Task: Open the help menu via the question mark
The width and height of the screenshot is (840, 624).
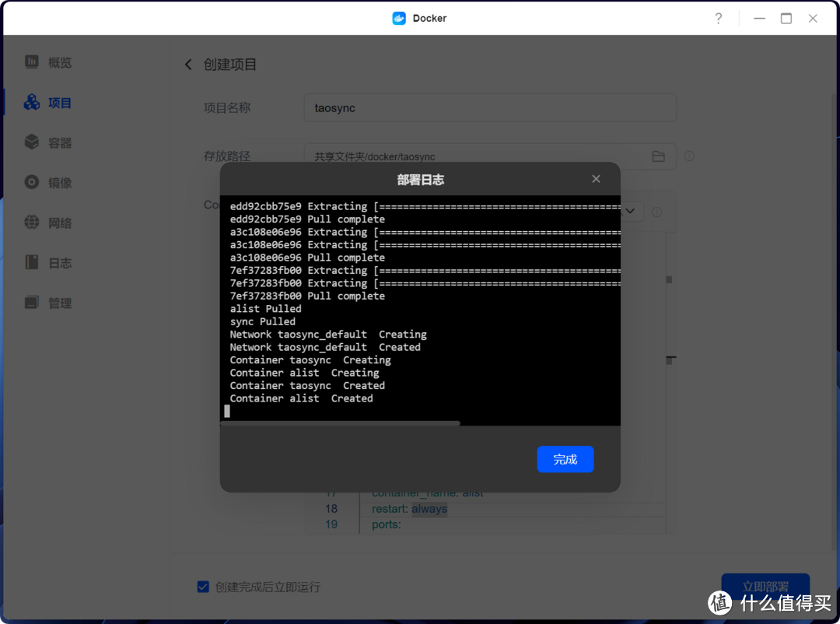Action: [x=718, y=17]
